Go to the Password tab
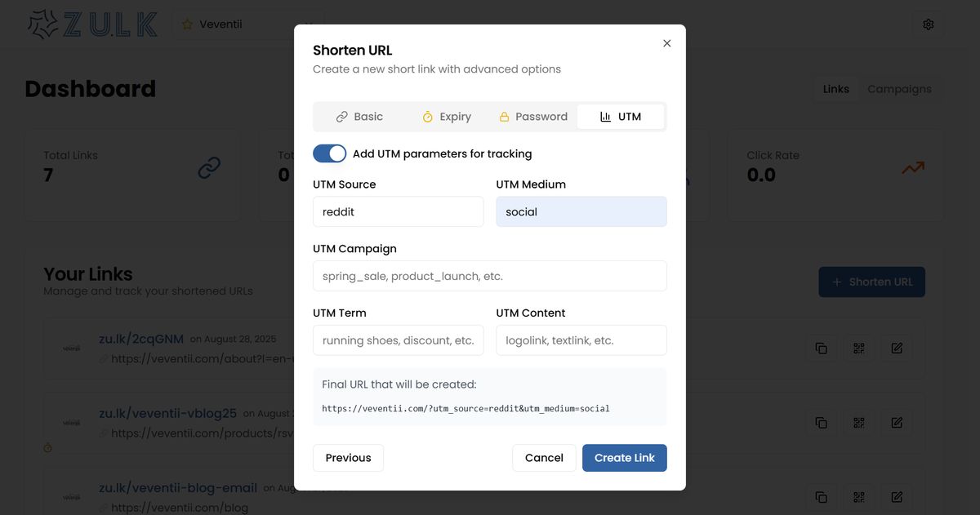 point(533,117)
